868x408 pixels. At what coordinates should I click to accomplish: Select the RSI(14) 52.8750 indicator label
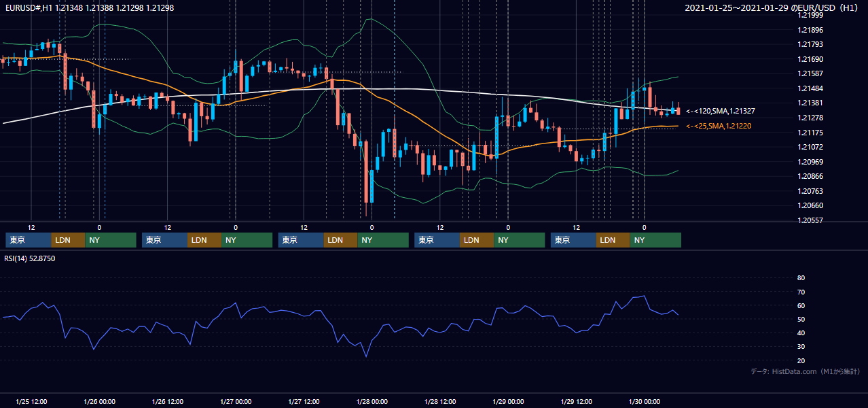30,258
